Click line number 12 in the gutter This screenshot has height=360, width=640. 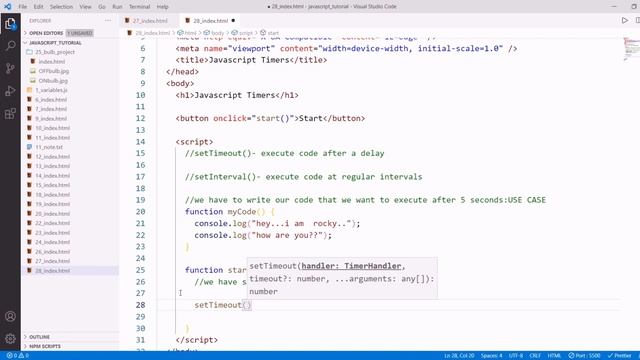(140, 118)
